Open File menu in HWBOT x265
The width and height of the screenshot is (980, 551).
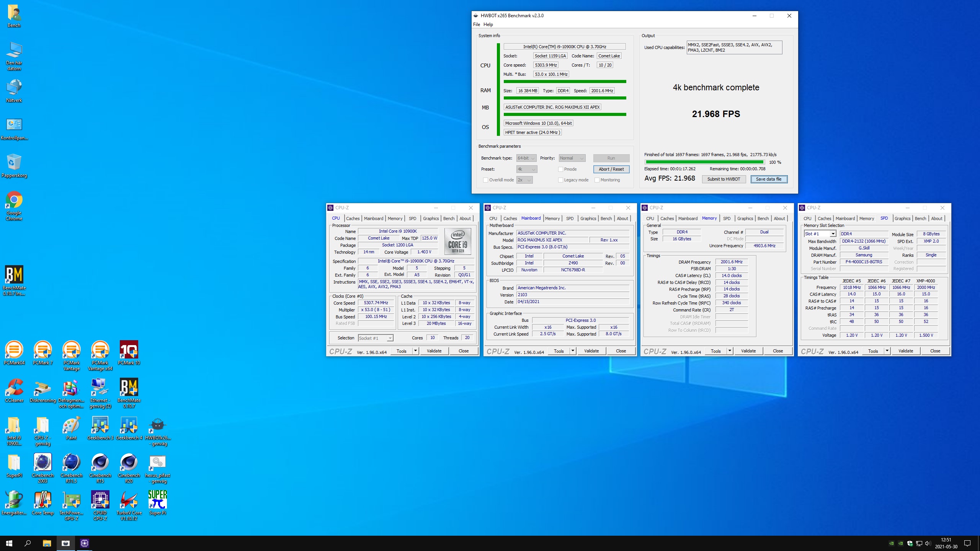477,24
